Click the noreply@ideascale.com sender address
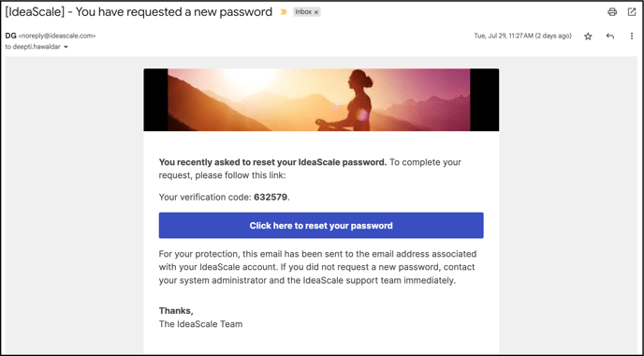Viewport: 644px width, 356px height. click(x=57, y=36)
